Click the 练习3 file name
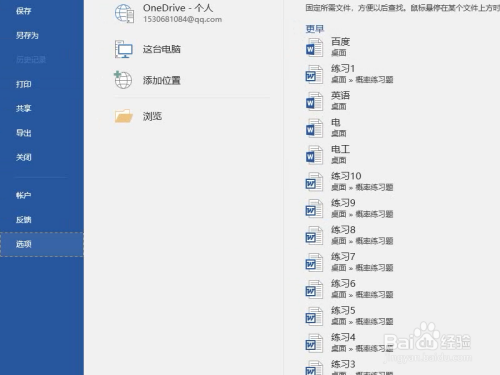Viewport: 500px width, 375px height. tap(343, 364)
